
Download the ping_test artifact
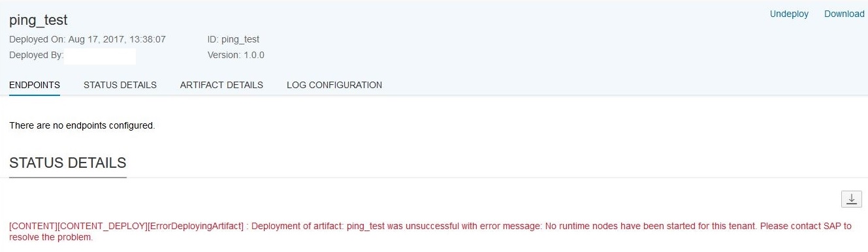click(844, 14)
